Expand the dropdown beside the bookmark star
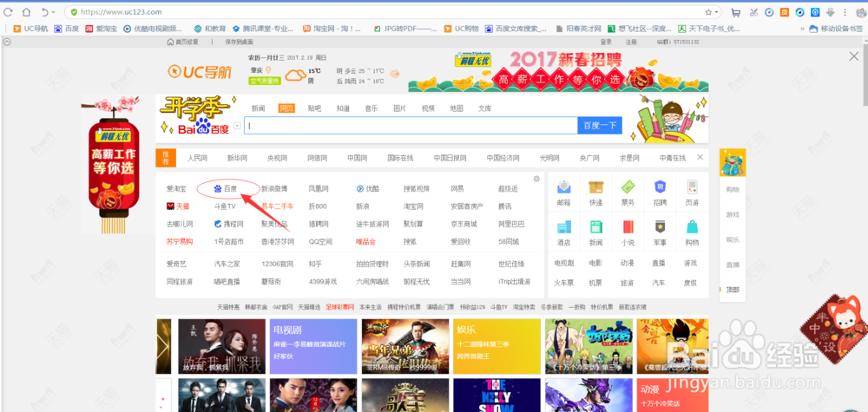 click(x=716, y=12)
